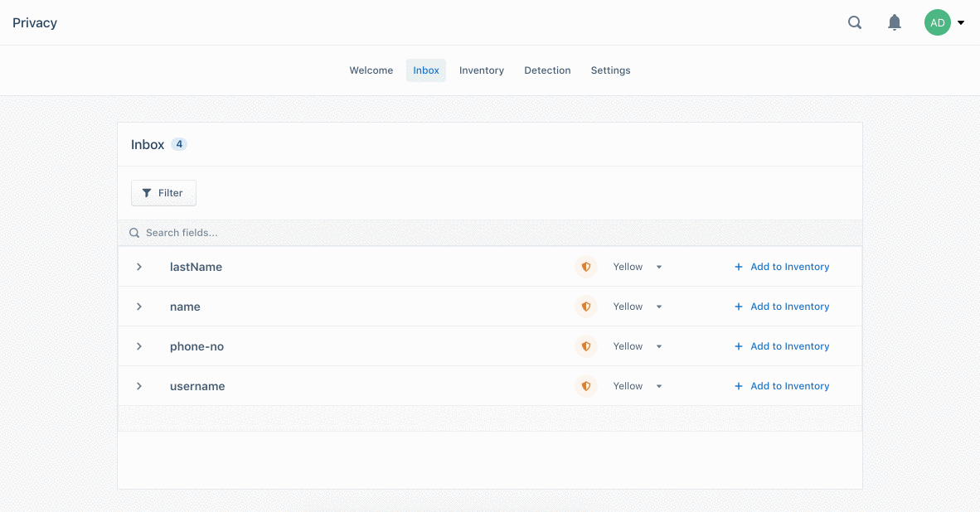980x512 pixels.
Task: Open the Yellow severity dropdown for username
Action: click(659, 386)
